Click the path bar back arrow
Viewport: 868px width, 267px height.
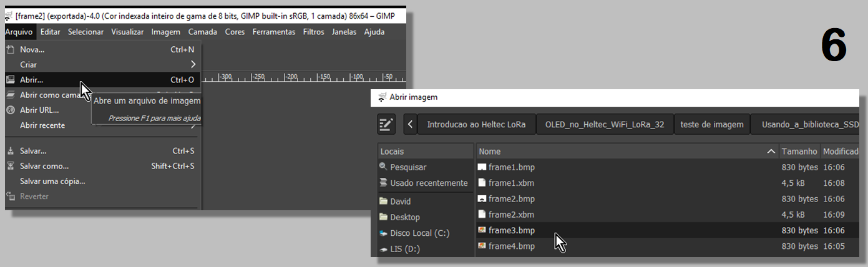(x=410, y=124)
